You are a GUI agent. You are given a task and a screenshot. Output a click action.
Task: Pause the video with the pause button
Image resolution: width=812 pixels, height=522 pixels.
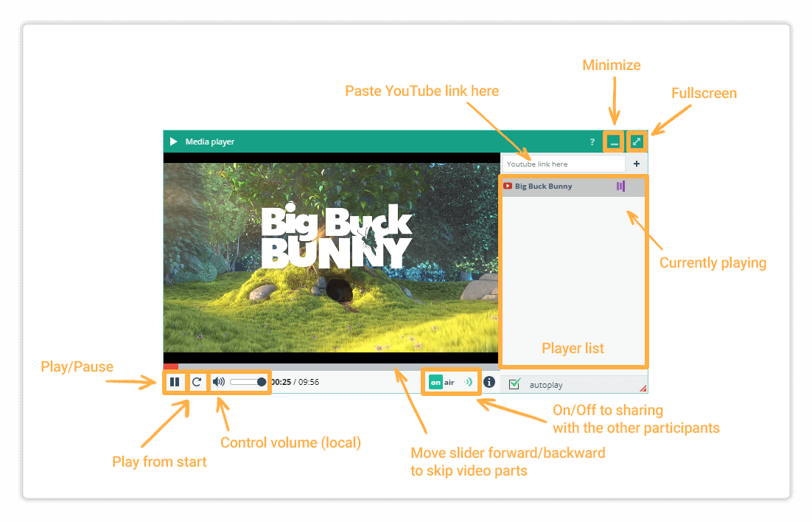click(x=175, y=383)
